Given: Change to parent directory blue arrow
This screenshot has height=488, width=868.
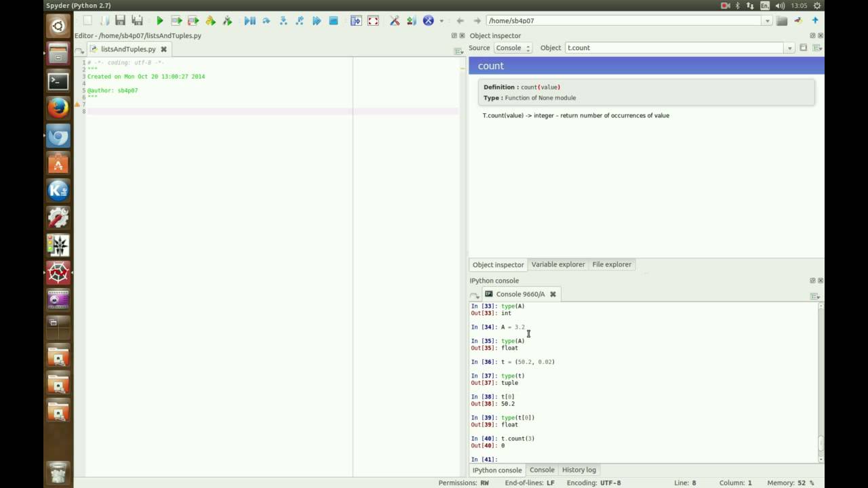Looking at the screenshot, I should (815, 21).
